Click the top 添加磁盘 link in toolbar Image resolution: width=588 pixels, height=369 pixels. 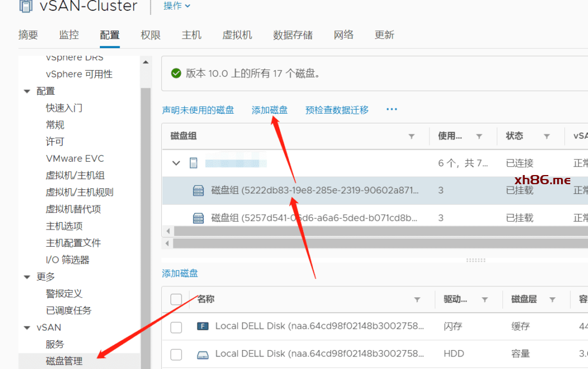(x=270, y=110)
